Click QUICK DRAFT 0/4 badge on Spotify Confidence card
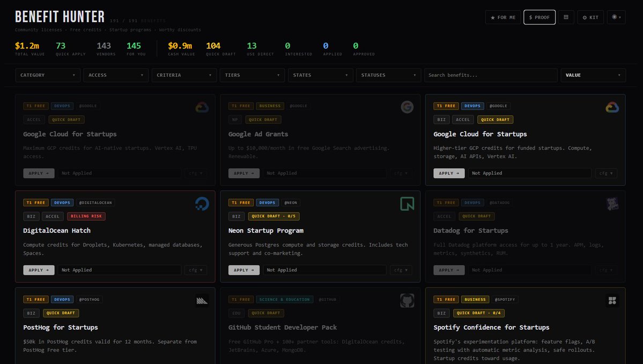The image size is (643, 364). (479, 313)
